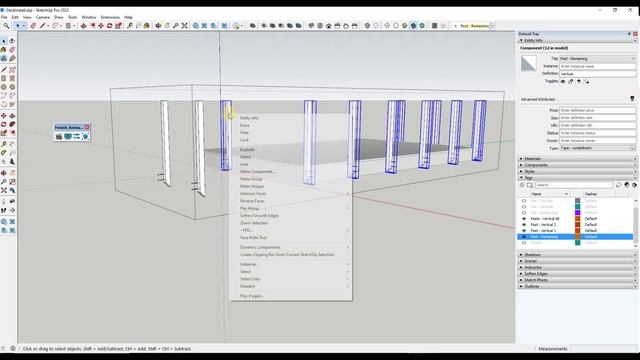Open Dynamic Components submenu in context menu
Screen dimensions: 640x360
291,247
